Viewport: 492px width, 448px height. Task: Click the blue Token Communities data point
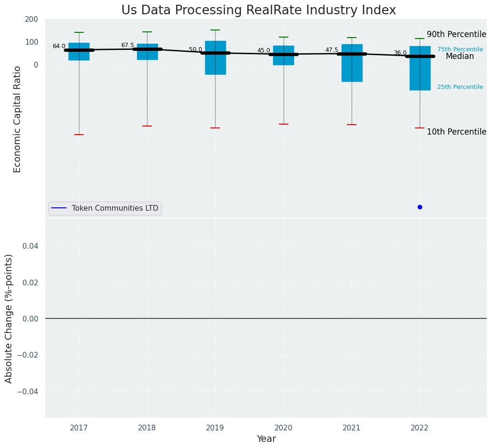click(420, 207)
